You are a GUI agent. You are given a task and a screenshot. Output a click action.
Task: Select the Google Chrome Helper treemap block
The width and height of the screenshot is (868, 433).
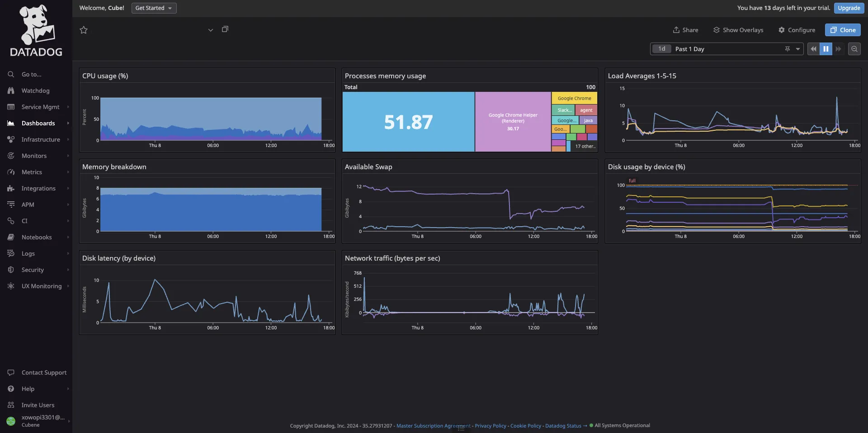(x=513, y=122)
